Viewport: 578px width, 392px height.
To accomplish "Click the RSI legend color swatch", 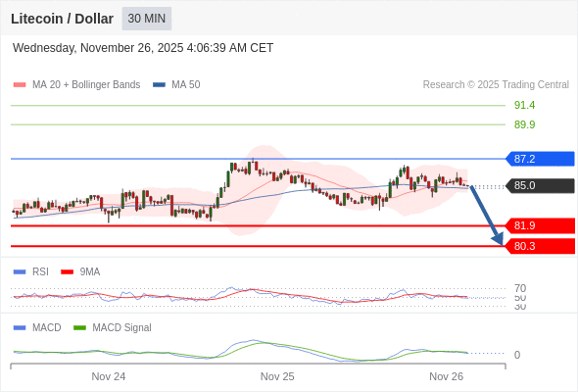I will click(x=20, y=272).
